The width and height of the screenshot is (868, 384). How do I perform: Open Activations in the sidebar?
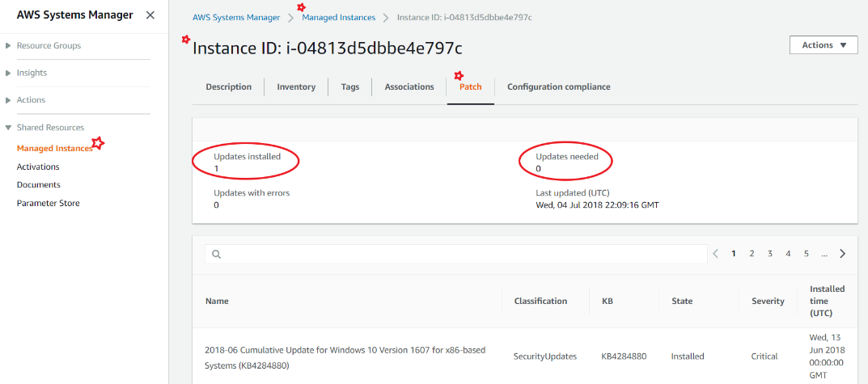pos(38,167)
